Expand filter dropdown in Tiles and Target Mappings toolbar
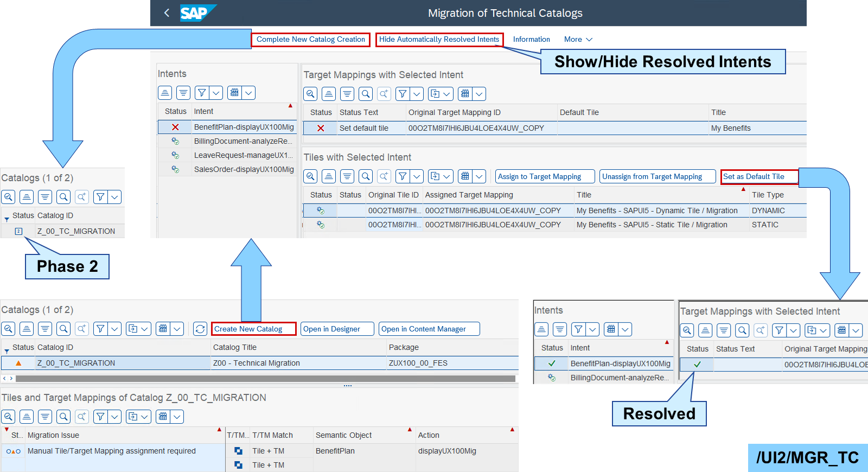The image size is (868, 472). click(114, 417)
